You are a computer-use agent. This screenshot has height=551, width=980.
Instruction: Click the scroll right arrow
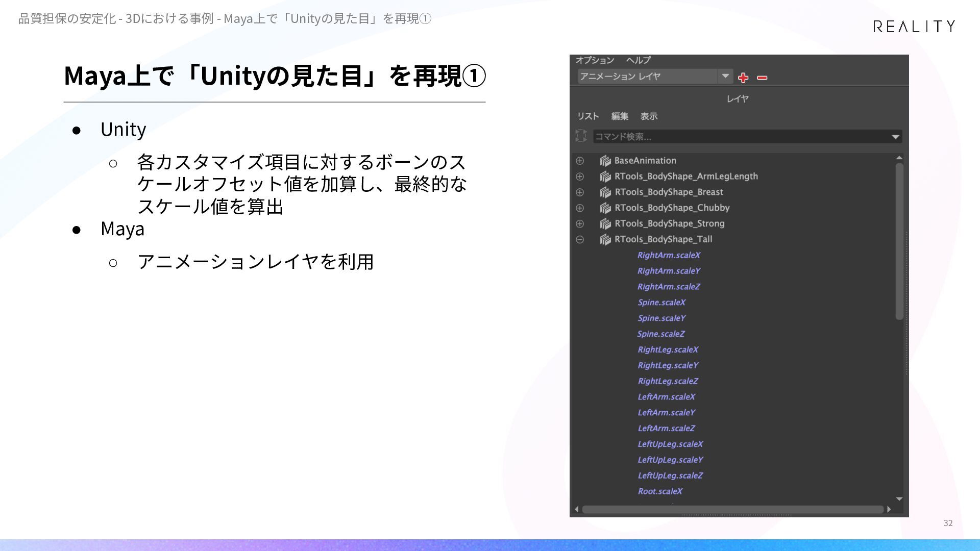click(889, 509)
